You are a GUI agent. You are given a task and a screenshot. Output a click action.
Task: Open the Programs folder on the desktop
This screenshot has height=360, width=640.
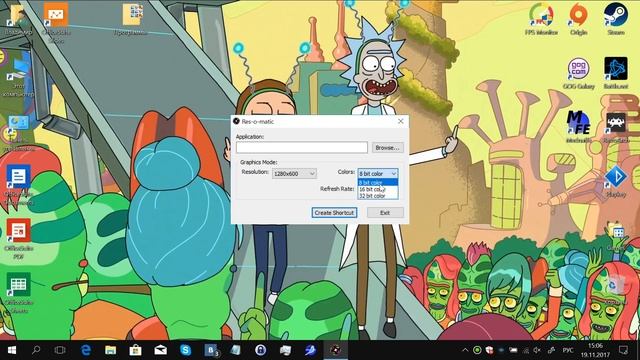131,18
